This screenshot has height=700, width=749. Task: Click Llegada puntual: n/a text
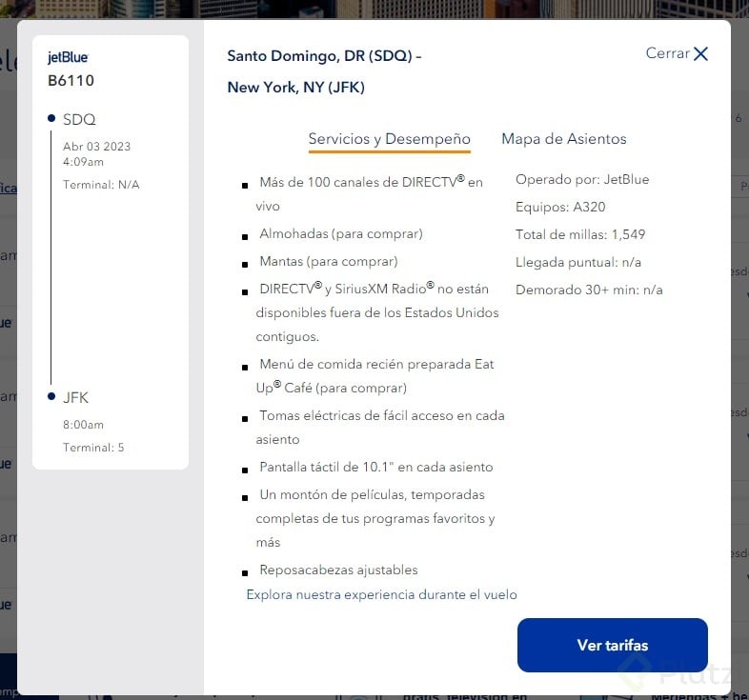(x=578, y=262)
